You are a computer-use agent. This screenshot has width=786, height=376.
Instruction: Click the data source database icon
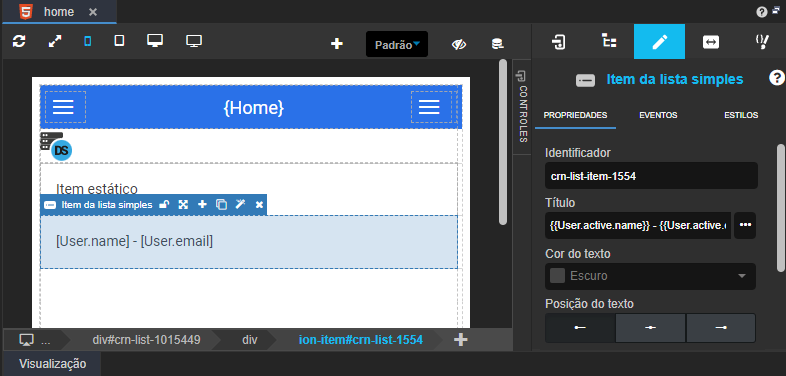(x=497, y=44)
